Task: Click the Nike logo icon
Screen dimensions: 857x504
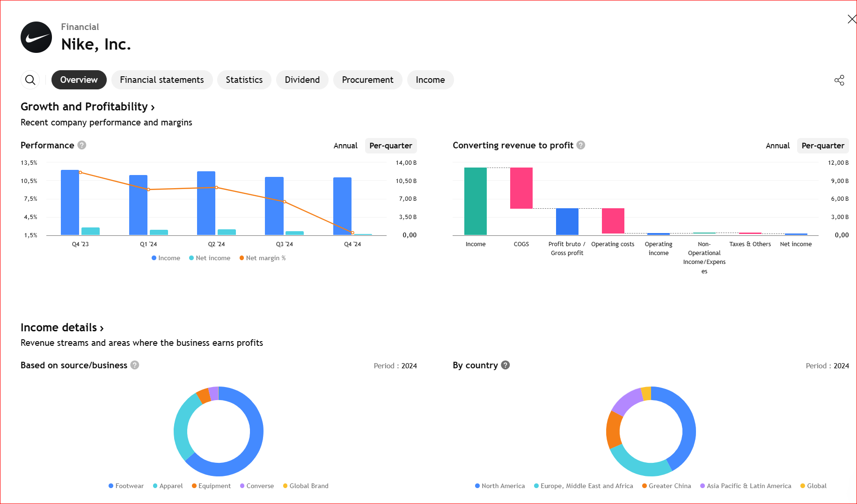Action: coord(36,37)
